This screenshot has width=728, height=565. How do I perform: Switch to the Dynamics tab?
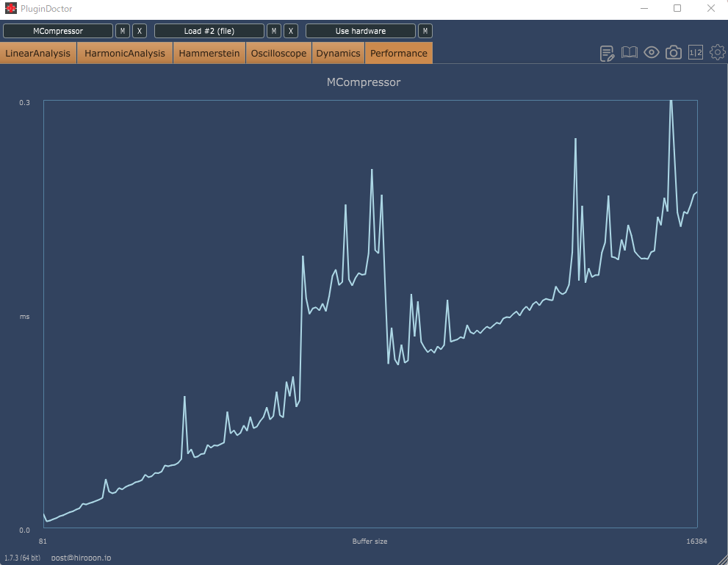[339, 53]
